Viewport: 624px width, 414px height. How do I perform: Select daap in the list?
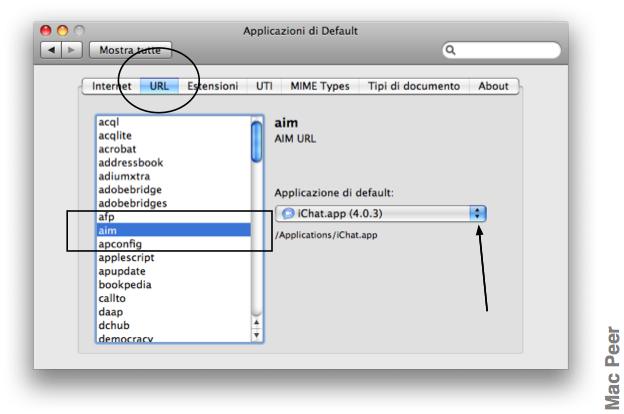[174, 312]
